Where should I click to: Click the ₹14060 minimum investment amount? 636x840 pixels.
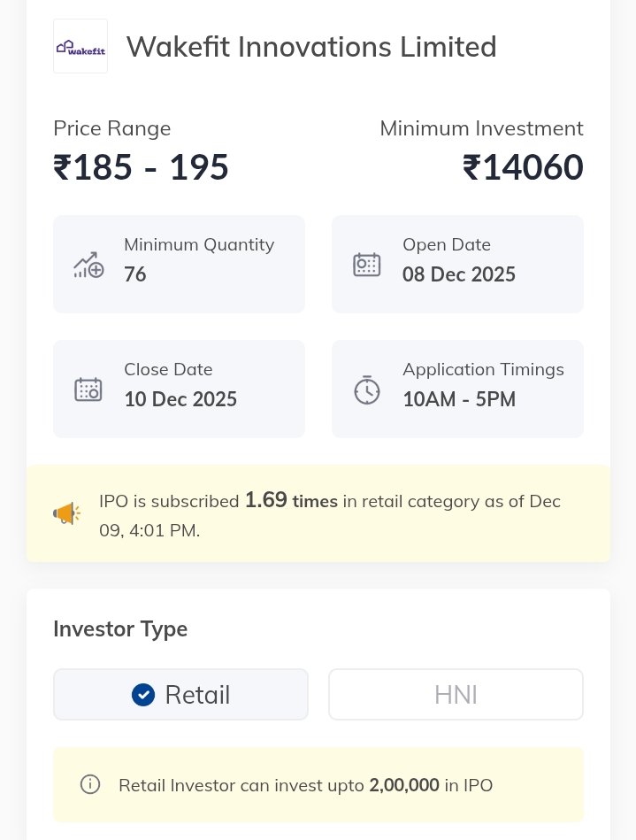click(x=523, y=167)
